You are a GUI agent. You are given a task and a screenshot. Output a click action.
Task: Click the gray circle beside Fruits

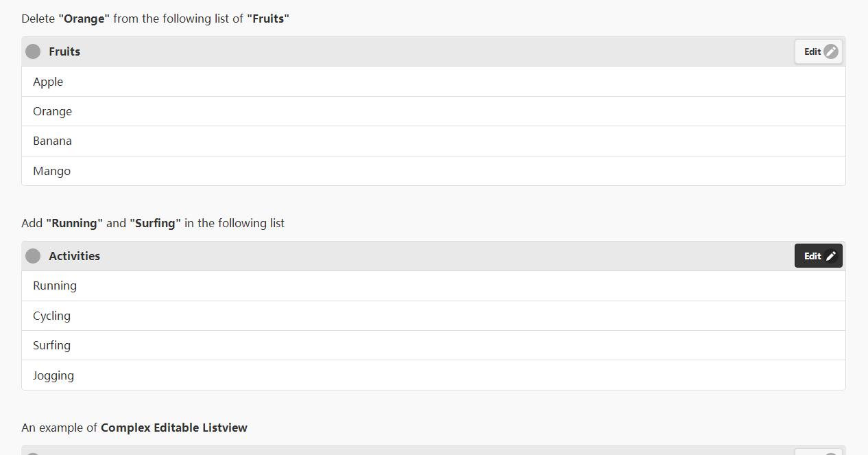coord(33,51)
